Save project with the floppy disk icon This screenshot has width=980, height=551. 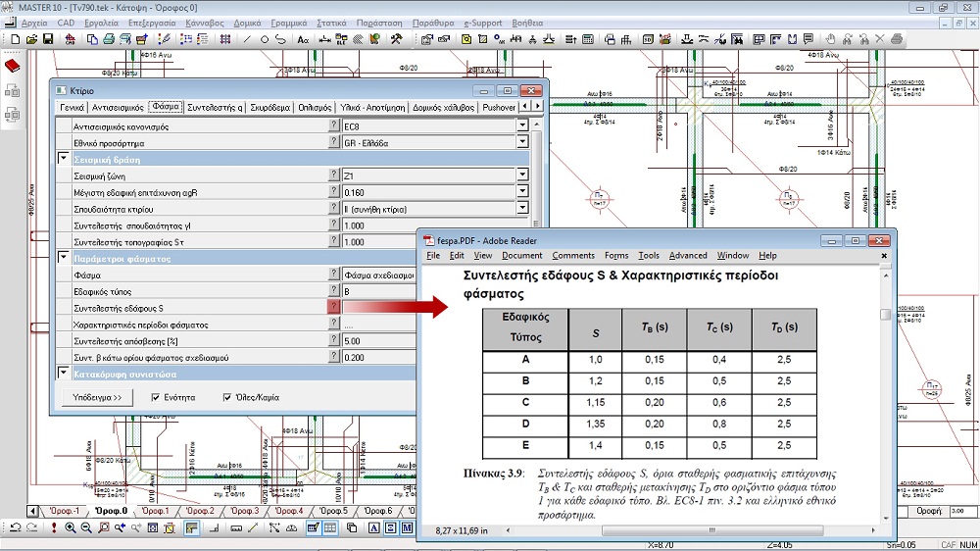point(47,39)
